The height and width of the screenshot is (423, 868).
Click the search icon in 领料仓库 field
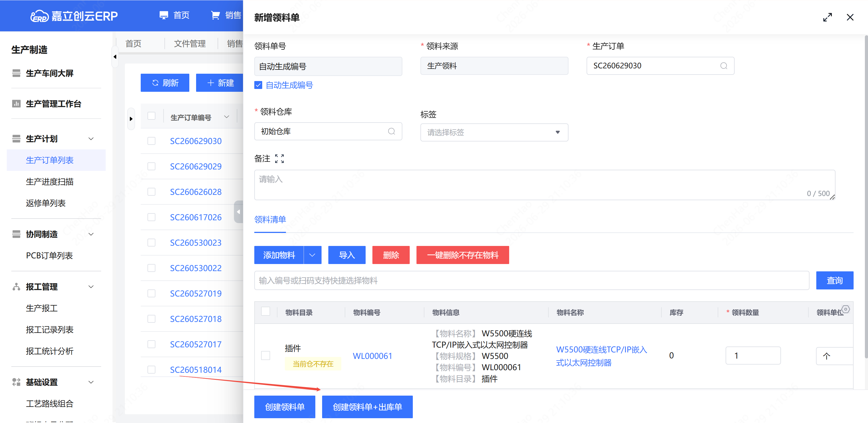pos(391,131)
